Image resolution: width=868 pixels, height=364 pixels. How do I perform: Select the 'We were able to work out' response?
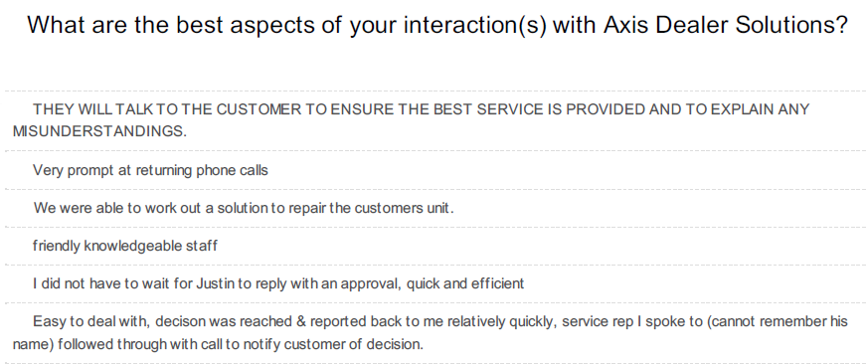pyautogui.click(x=244, y=208)
